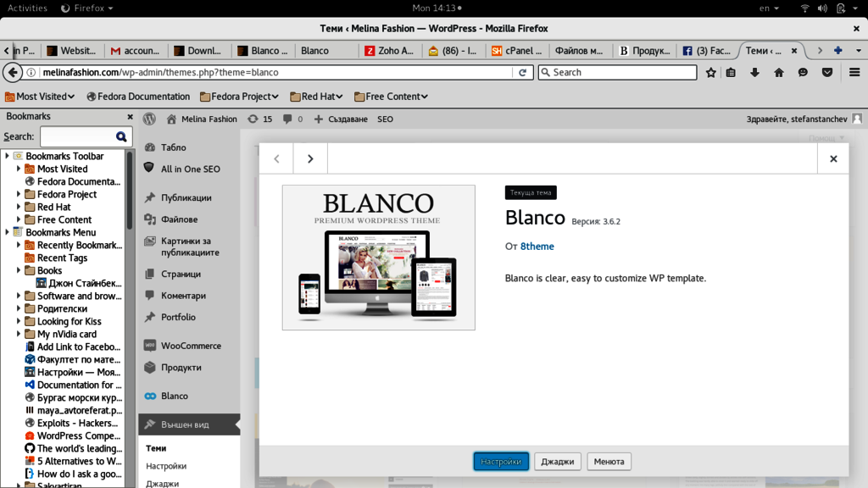868x488 pixels.
Task: Open Melina Fashion site link in admin bar
Action: [202, 119]
